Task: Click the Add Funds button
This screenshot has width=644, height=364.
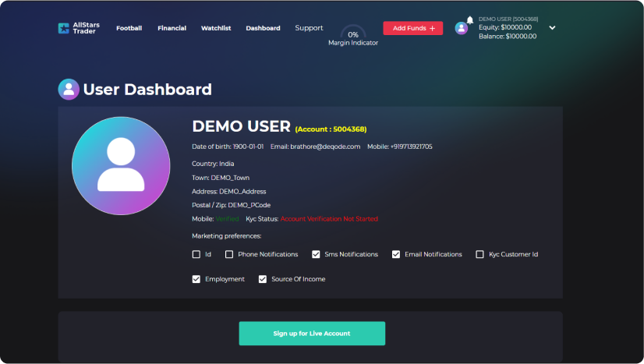Action: [x=412, y=28]
